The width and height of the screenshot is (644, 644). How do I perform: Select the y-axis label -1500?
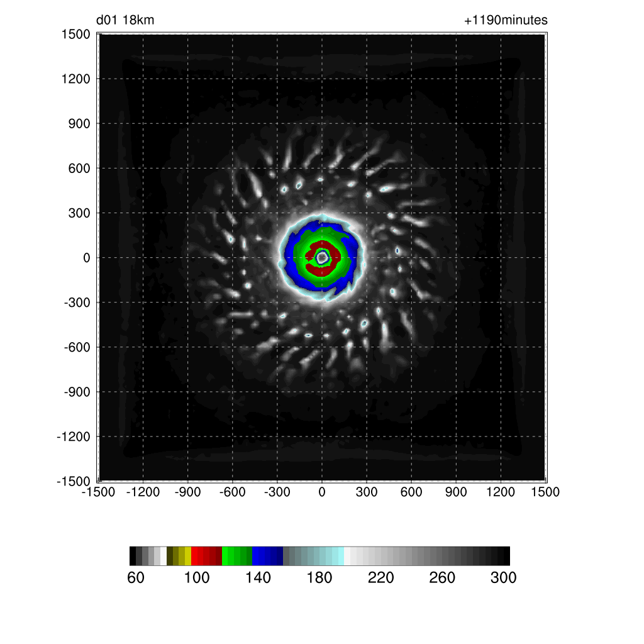(74, 481)
